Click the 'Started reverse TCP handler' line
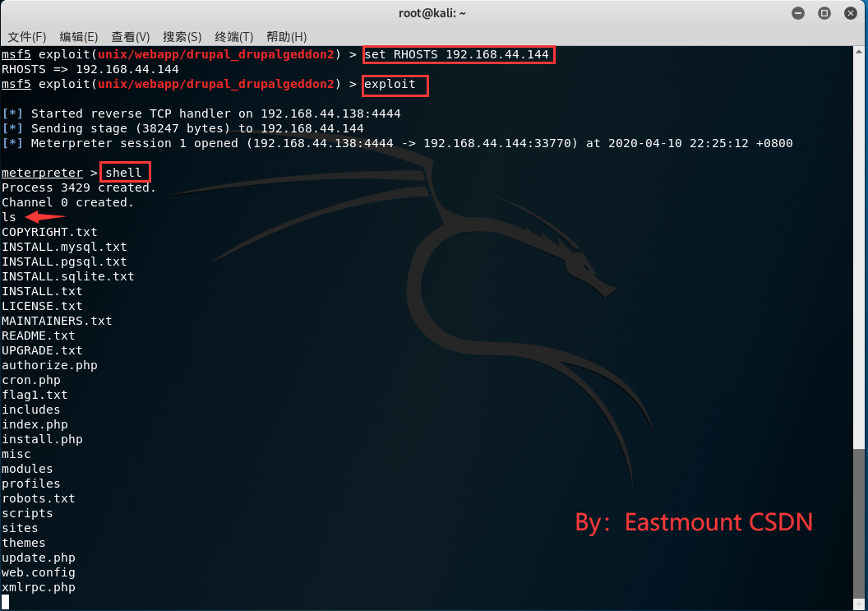The height and width of the screenshot is (611, 868). point(201,113)
